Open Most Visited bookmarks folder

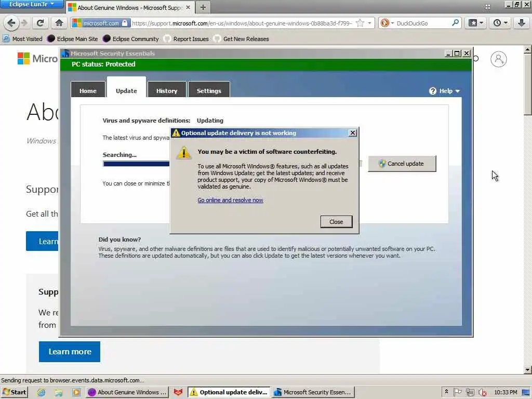(22, 38)
